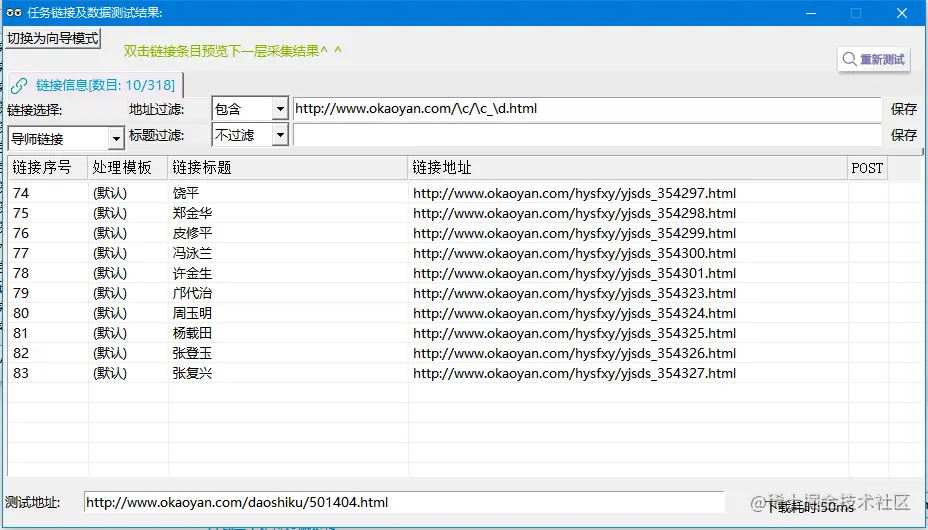This screenshot has width=928, height=530.
Task: Click the 处理模板 column header
Action: click(x=128, y=168)
